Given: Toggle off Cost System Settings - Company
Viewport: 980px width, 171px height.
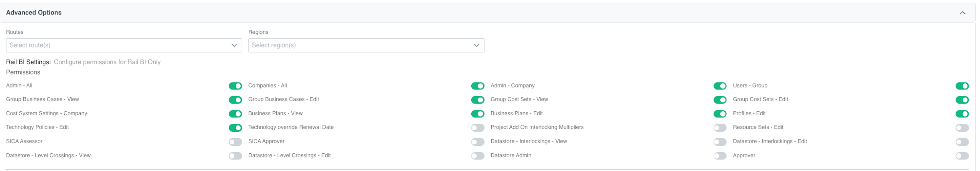Looking at the screenshot, I should click(x=235, y=114).
